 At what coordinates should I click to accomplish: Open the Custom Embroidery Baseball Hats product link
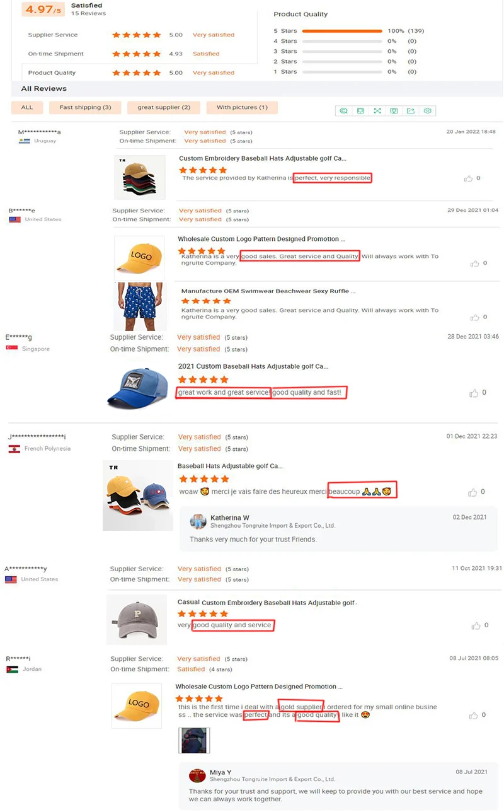262,158
